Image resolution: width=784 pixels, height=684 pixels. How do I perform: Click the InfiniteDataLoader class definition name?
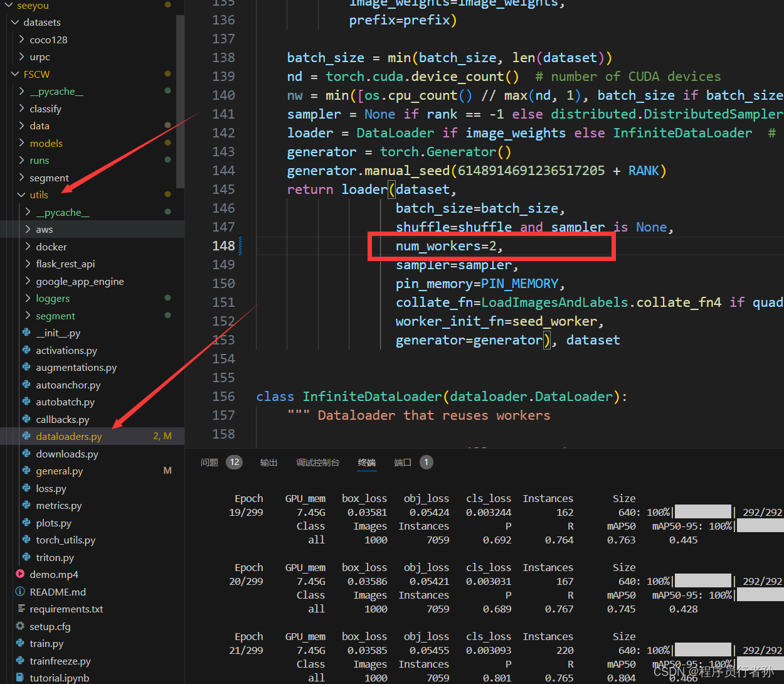point(373,397)
